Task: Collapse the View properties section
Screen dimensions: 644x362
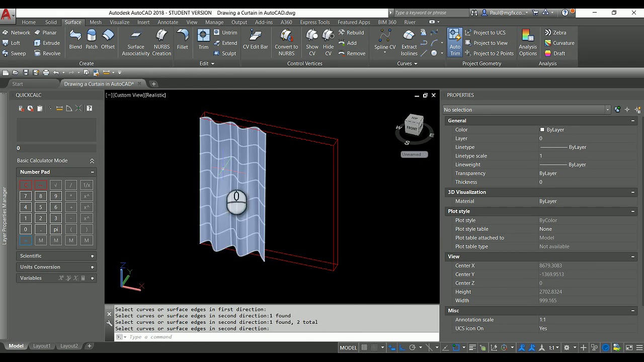Action: pos(633,256)
